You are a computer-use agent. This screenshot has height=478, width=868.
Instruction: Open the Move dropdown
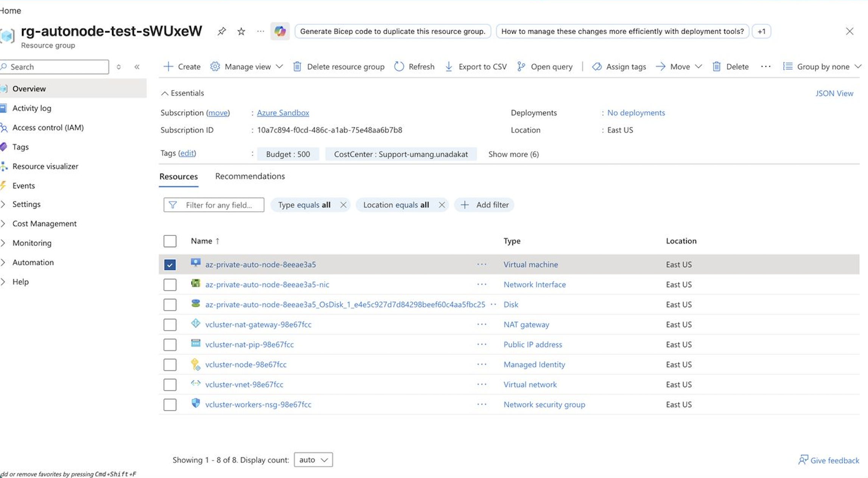[679, 67]
